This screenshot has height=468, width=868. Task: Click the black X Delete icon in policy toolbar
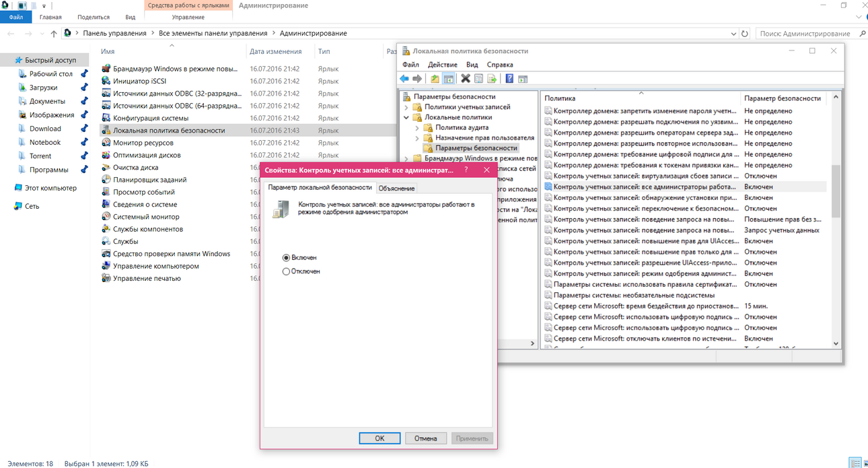coord(466,79)
